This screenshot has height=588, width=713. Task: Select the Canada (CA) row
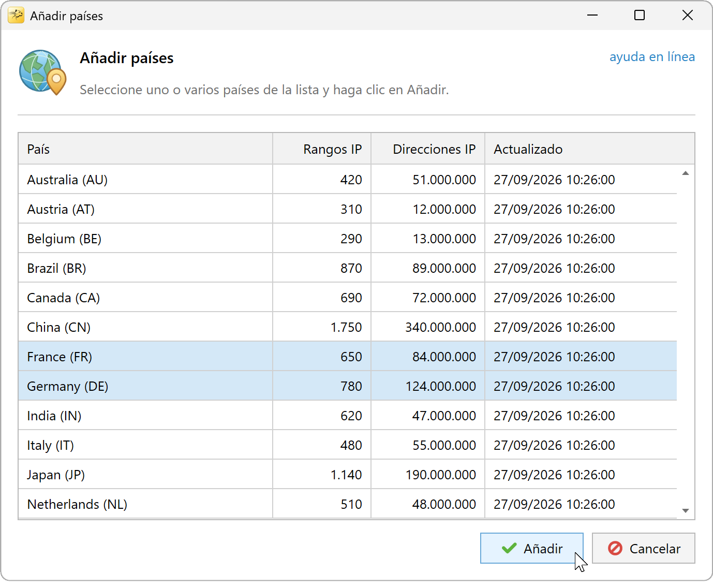tap(348, 298)
